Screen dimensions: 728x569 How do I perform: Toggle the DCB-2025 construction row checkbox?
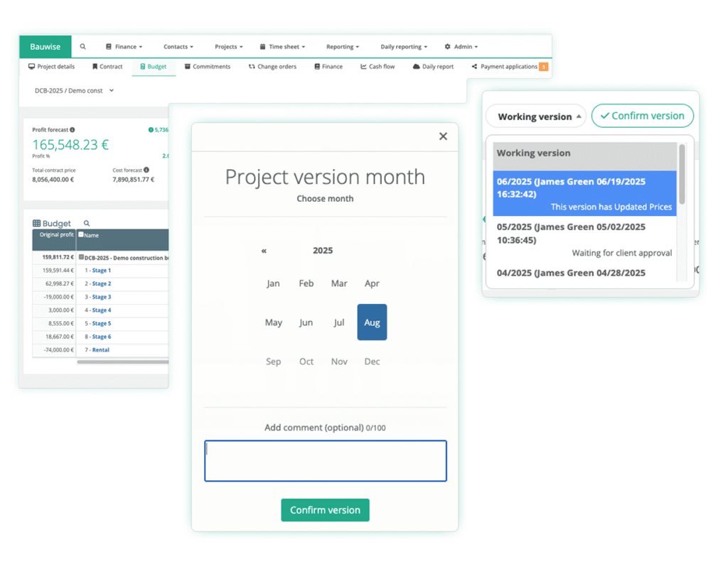(81, 257)
